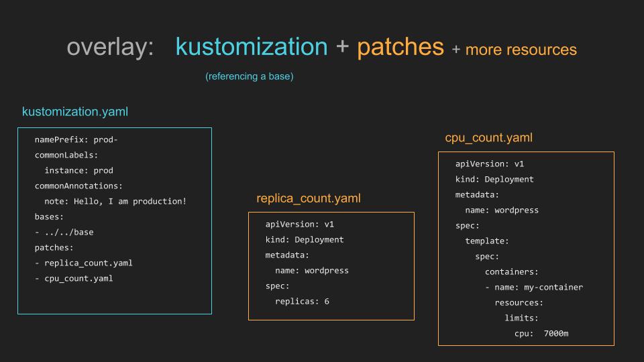Click the 'instance: prod' line
This screenshot has width=644, height=362.
79,170
